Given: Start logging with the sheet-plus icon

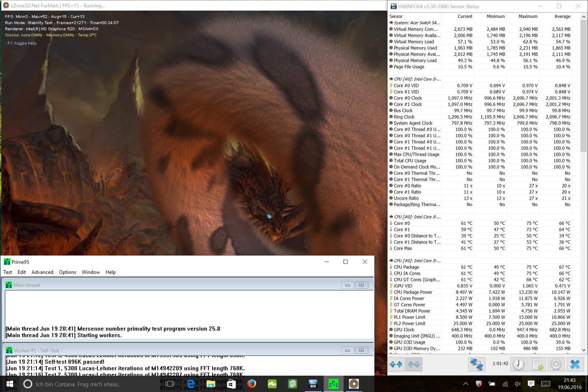Looking at the screenshot, I should pos(537,364).
